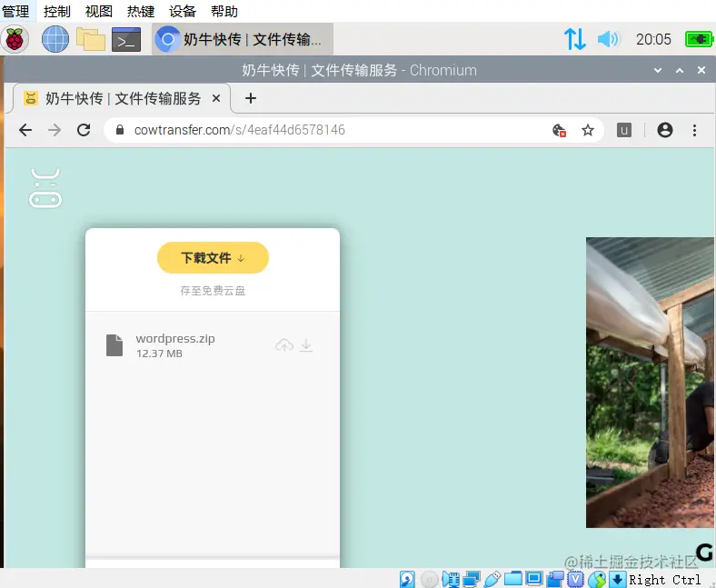Open the Chromium three-dot menu

click(x=694, y=130)
